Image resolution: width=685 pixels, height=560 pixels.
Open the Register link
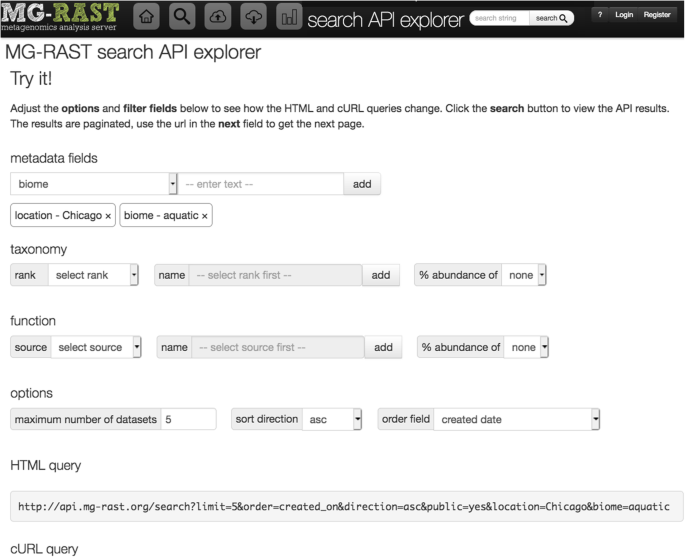pos(657,15)
